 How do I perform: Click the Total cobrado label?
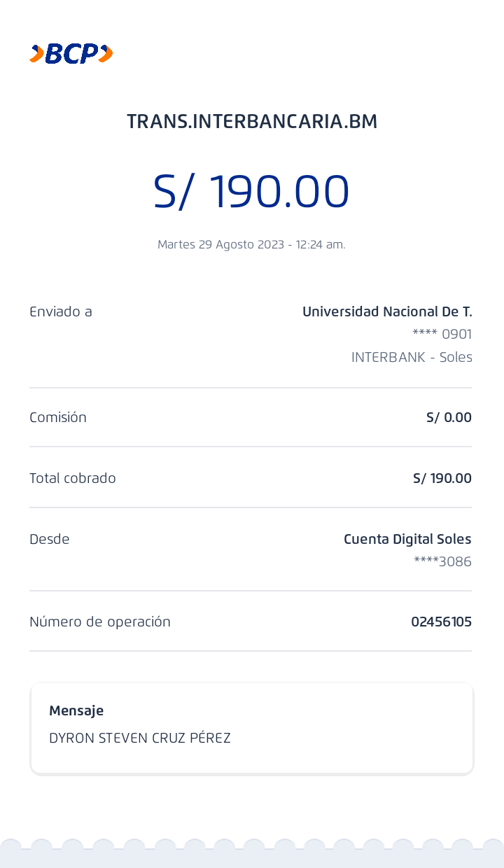point(73,478)
